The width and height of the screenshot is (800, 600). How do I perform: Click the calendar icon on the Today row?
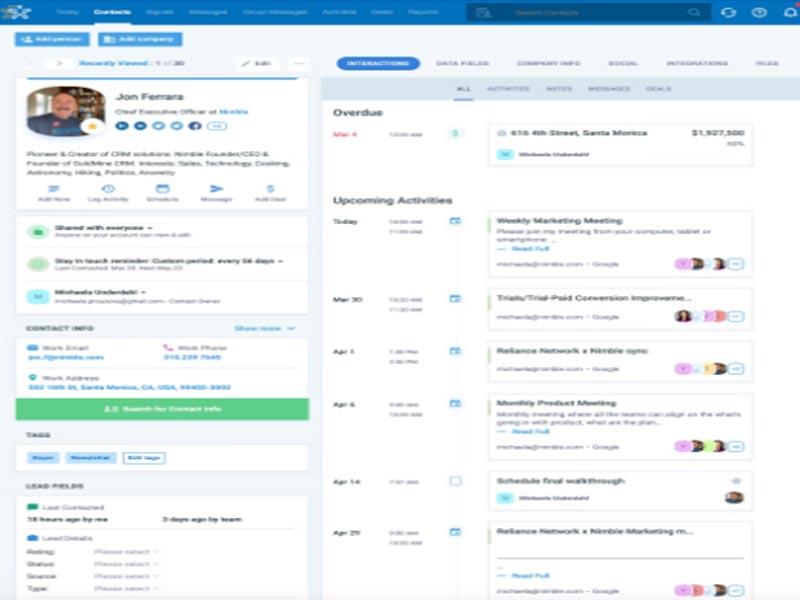[455, 221]
